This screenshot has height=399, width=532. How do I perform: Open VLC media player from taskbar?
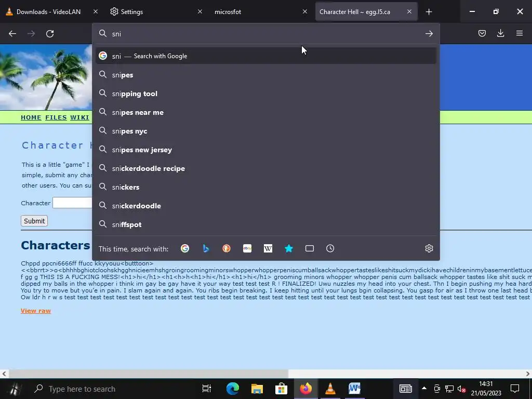click(330, 389)
